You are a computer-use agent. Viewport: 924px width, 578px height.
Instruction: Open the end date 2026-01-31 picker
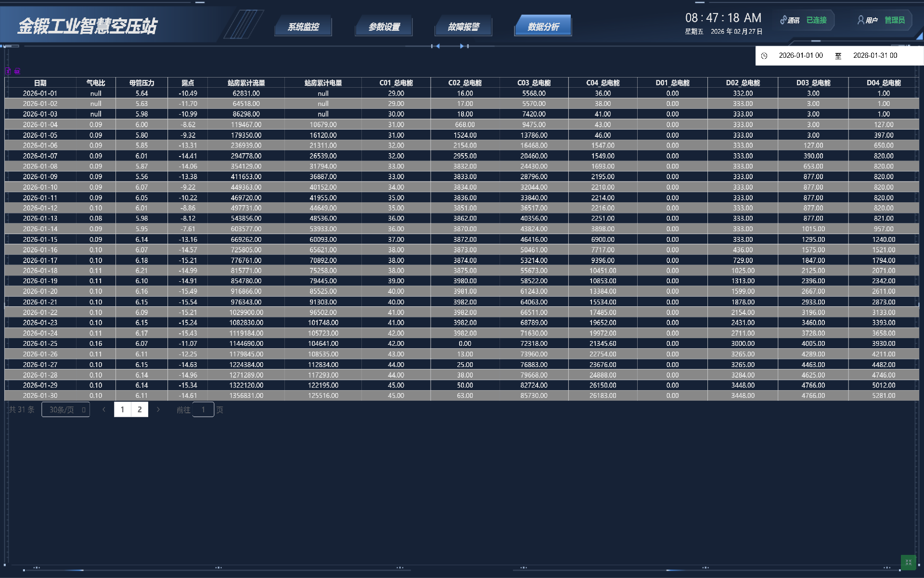point(875,56)
